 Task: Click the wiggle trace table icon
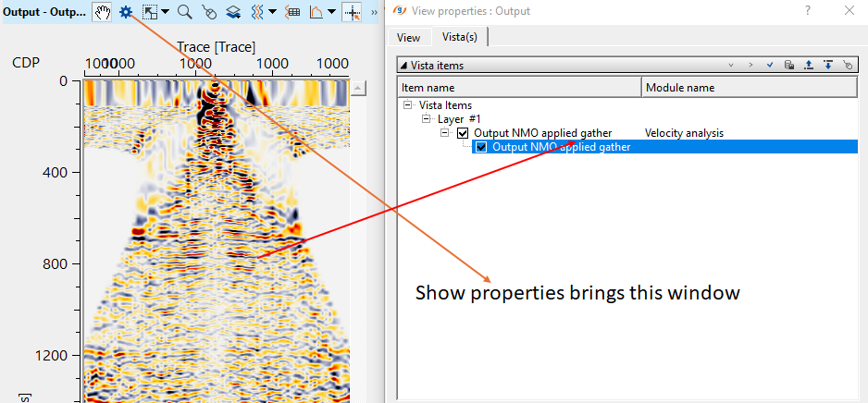pyautogui.click(x=292, y=12)
